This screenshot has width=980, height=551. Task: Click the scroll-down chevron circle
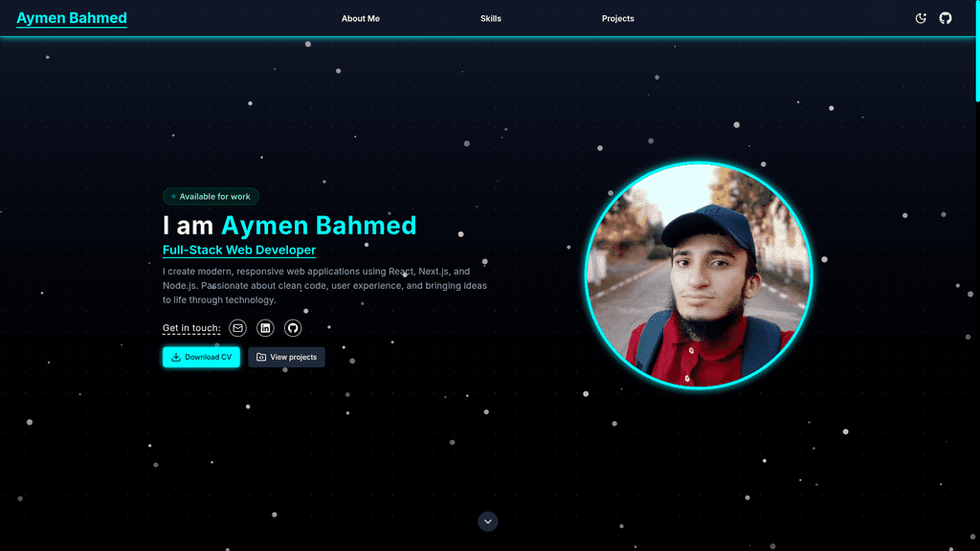coord(487,521)
